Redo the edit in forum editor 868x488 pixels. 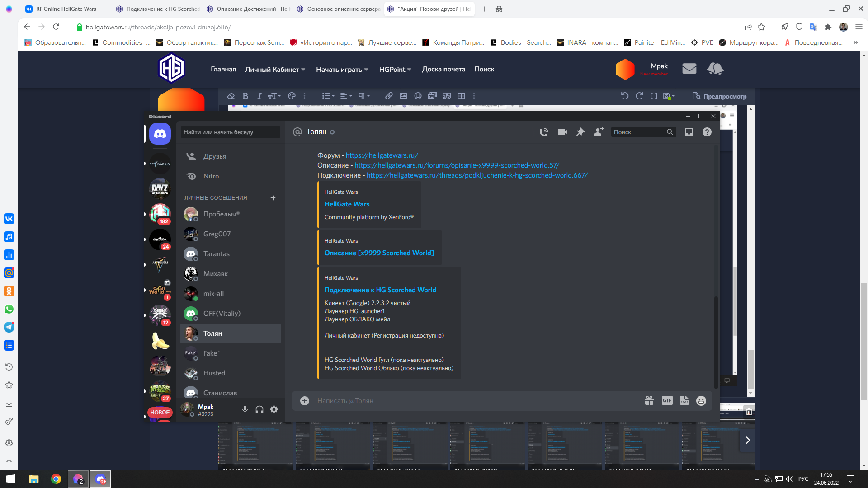640,96
